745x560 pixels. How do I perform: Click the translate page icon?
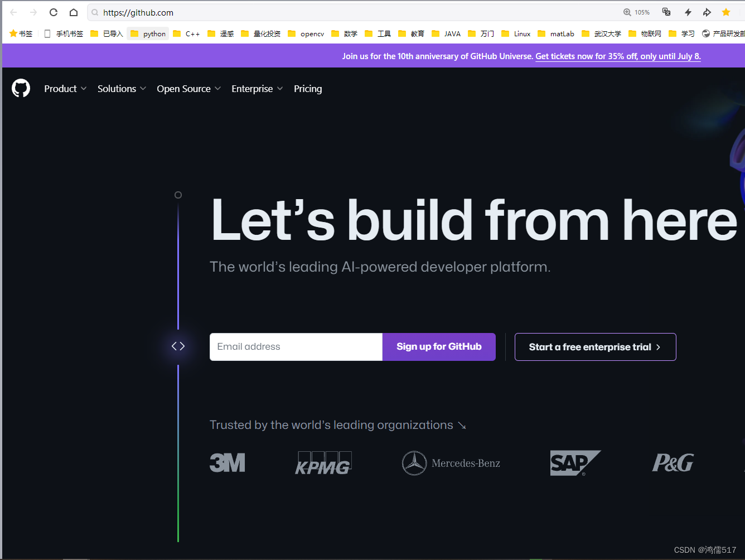click(x=666, y=12)
